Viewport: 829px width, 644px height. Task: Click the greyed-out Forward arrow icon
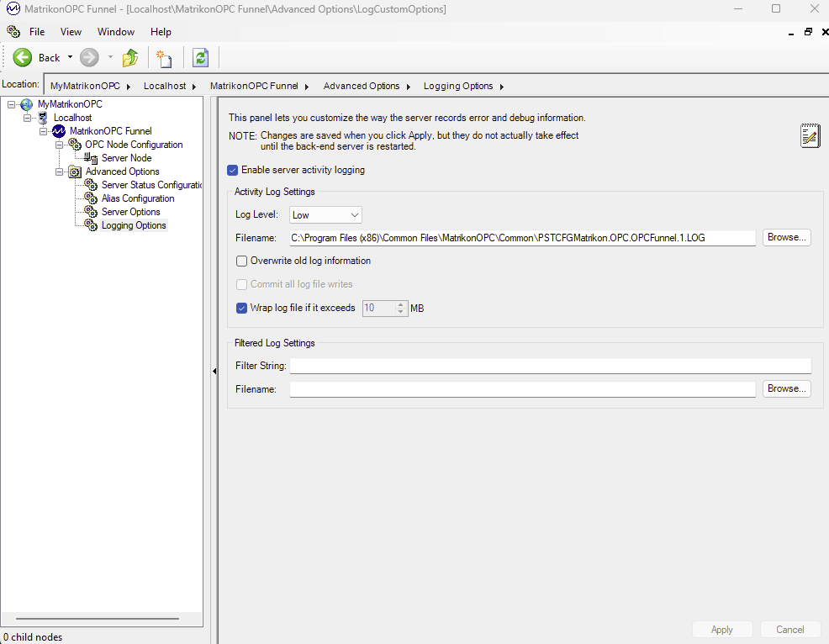pyautogui.click(x=89, y=58)
